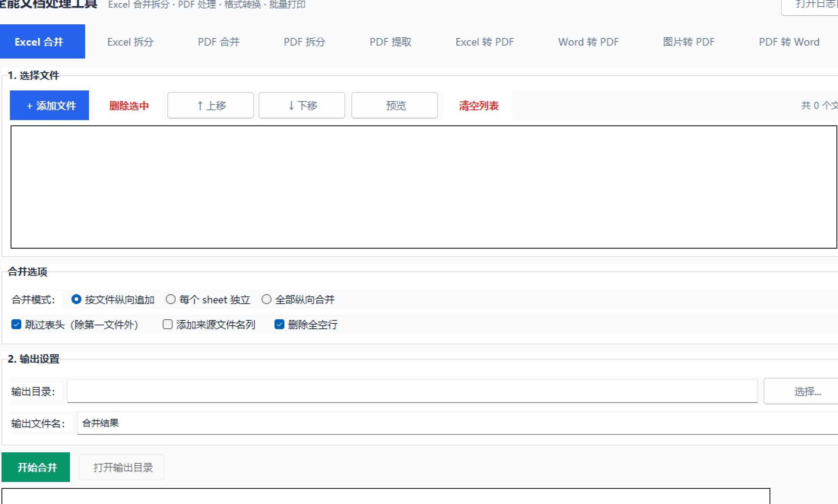The height and width of the screenshot is (504, 838).
Task: Select 全部纵向合并 merge mode
Action: [298, 300]
